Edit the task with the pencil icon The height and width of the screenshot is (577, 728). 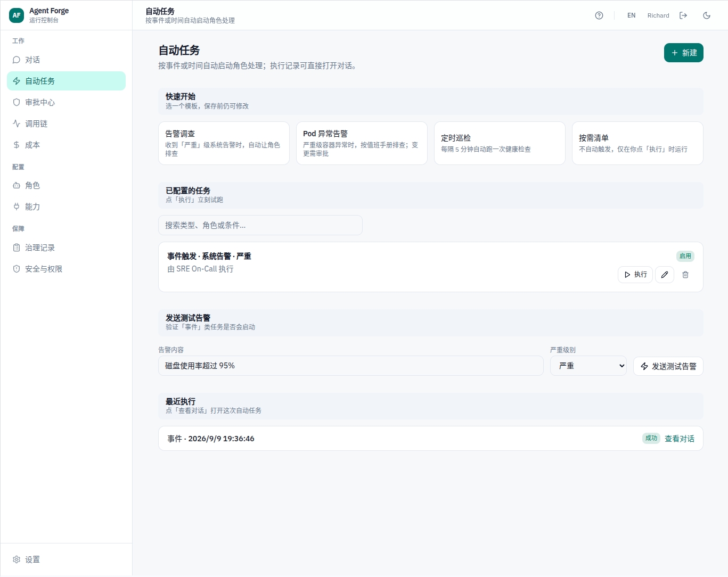(x=665, y=275)
